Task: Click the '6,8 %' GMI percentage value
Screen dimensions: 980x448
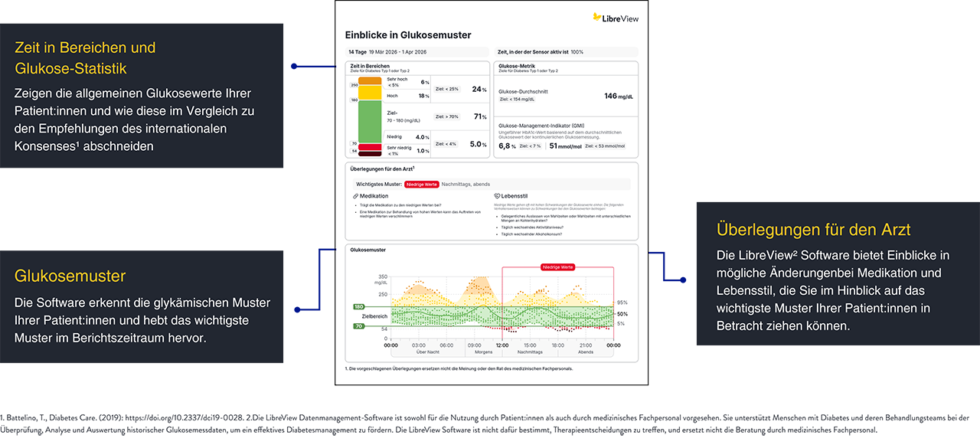Action: 508,146
